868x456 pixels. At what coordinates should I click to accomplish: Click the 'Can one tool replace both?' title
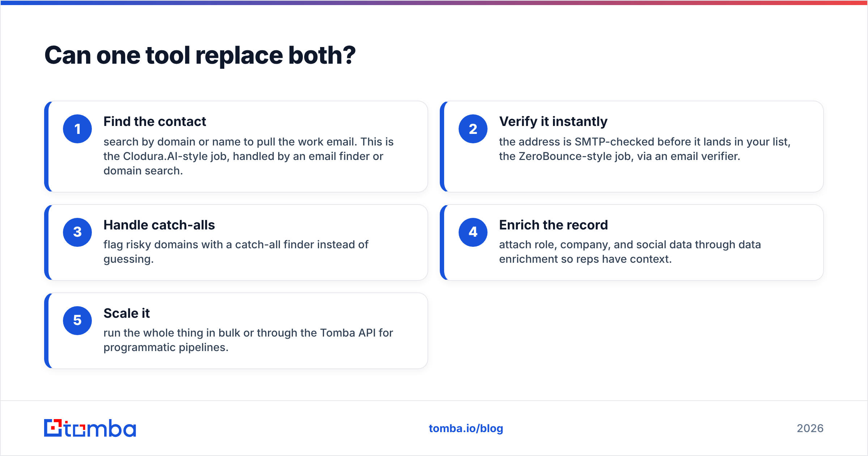point(200,55)
